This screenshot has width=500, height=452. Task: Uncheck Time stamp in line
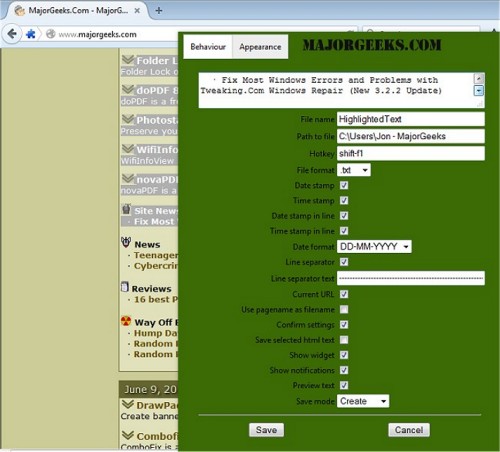tap(344, 231)
